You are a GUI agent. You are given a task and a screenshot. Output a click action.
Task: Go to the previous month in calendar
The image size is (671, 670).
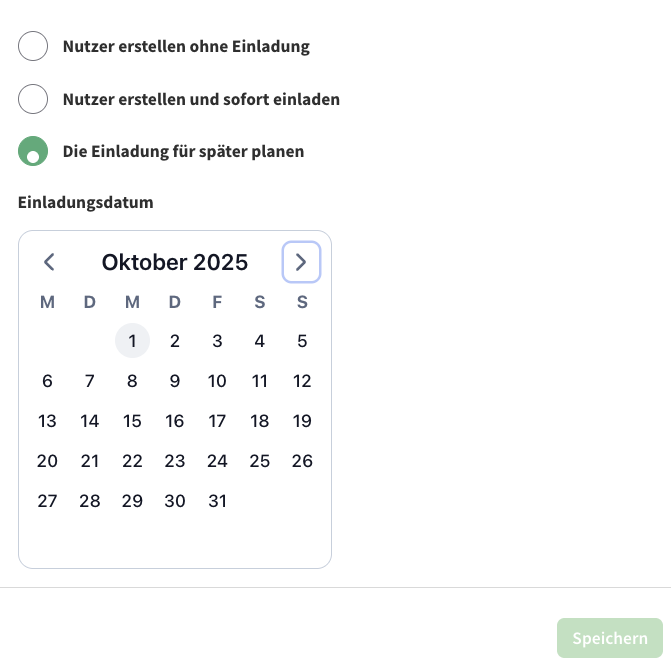click(49, 263)
